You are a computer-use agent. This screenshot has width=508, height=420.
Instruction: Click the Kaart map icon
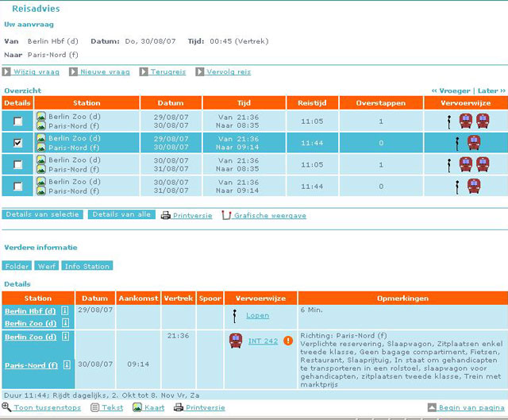pyautogui.click(x=137, y=407)
